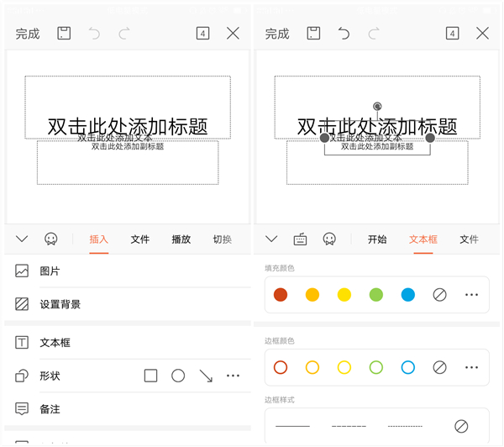Open assistant face icon in left panel
Screen dimensions: 504x447
50,239
